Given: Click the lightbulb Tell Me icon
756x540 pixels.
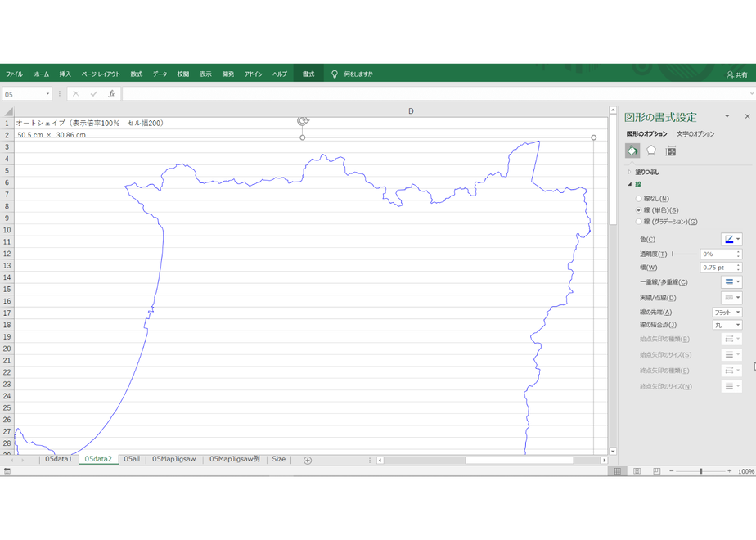Looking at the screenshot, I should coord(334,74).
